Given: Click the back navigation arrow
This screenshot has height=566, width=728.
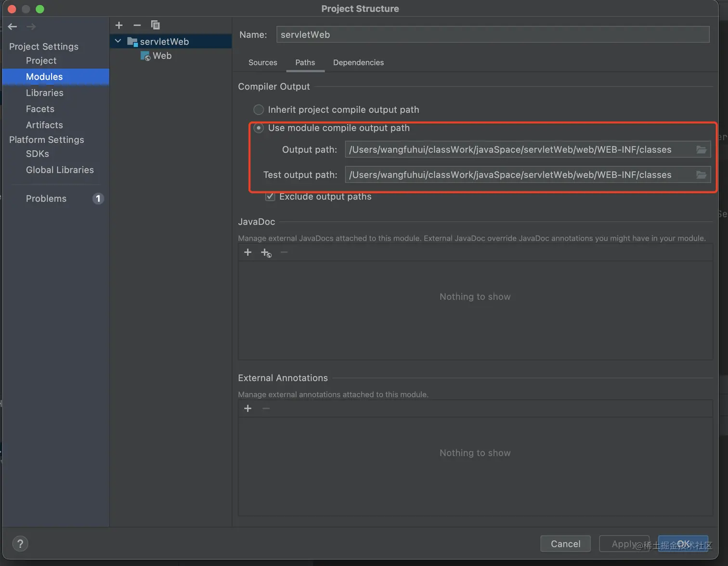Looking at the screenshot, I should point(13,26).
